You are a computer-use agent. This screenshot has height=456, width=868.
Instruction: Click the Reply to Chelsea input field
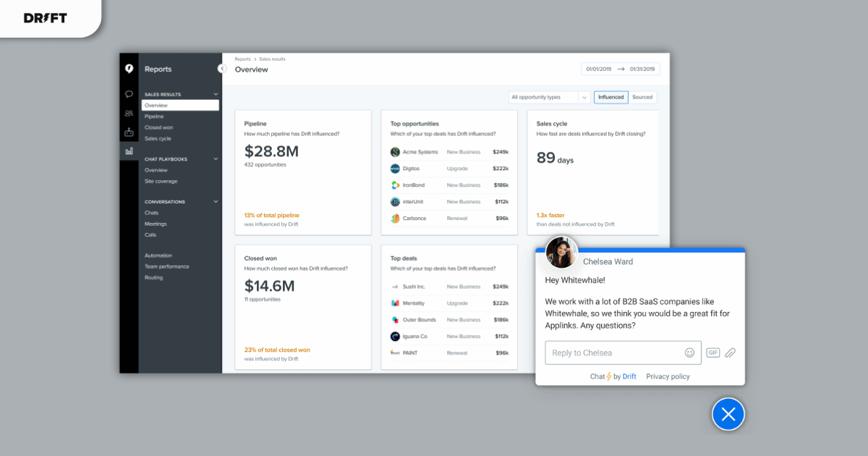tap(623, 352)
